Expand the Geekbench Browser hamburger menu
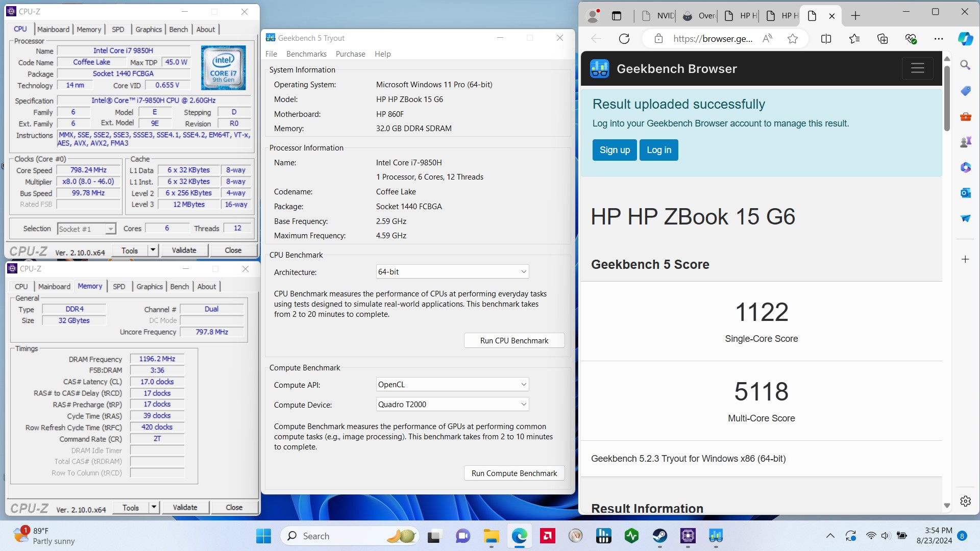980x551 pixels. click(x=917, y=68)
